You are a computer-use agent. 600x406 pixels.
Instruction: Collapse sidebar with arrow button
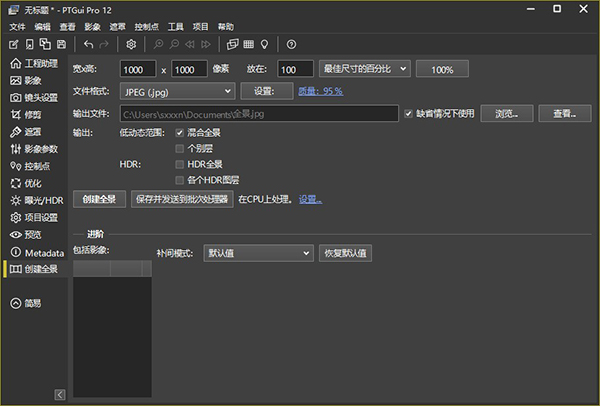[60, 395]
